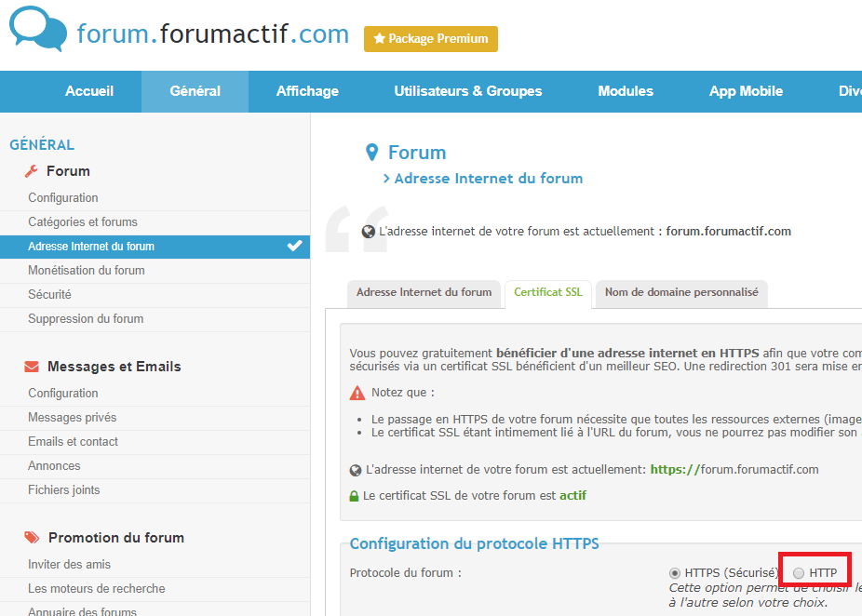Switch to Adresse Internet du forum tab
Screen dimensions: 862x616
pyautogui.click(x=424, y=293)
